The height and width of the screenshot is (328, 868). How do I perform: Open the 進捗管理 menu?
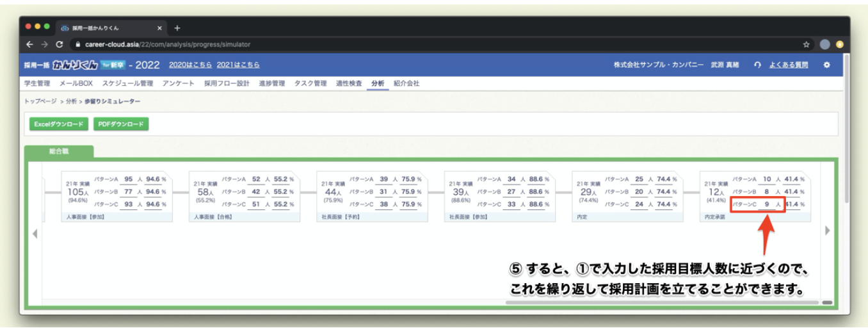(x=271, y=83)
